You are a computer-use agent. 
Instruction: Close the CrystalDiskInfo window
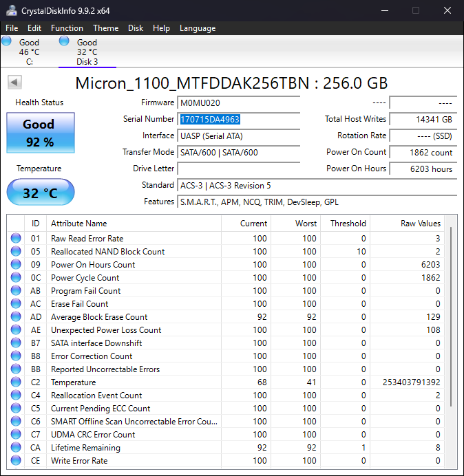(447, 10)
